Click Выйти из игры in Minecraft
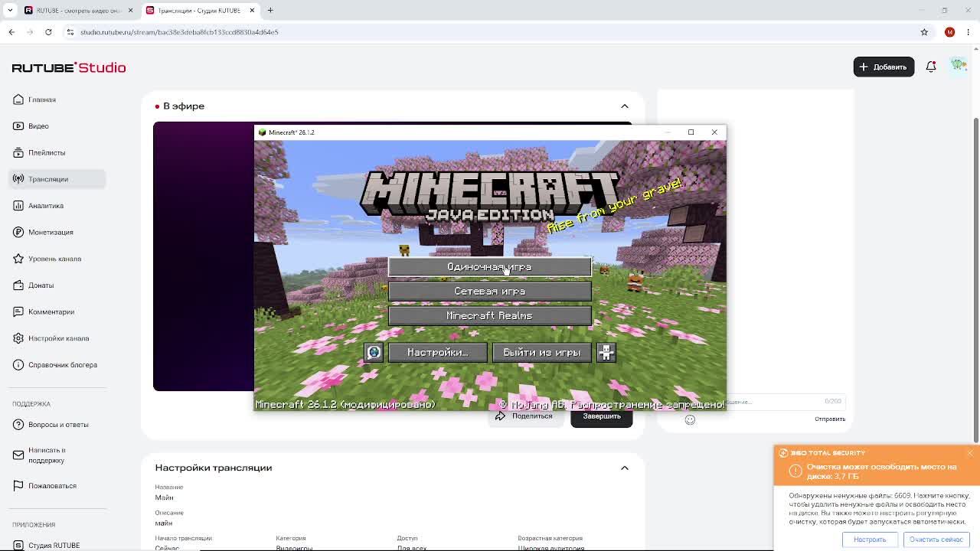 (x=541, y=352)
